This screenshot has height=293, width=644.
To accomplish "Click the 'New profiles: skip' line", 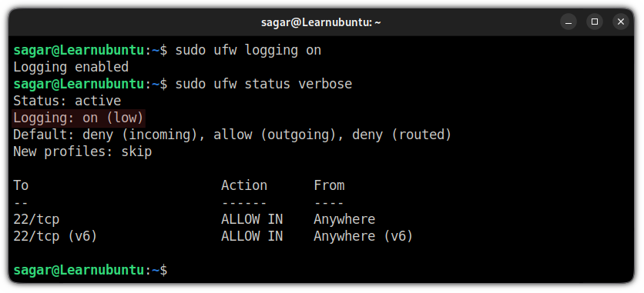I will [82, 151].
